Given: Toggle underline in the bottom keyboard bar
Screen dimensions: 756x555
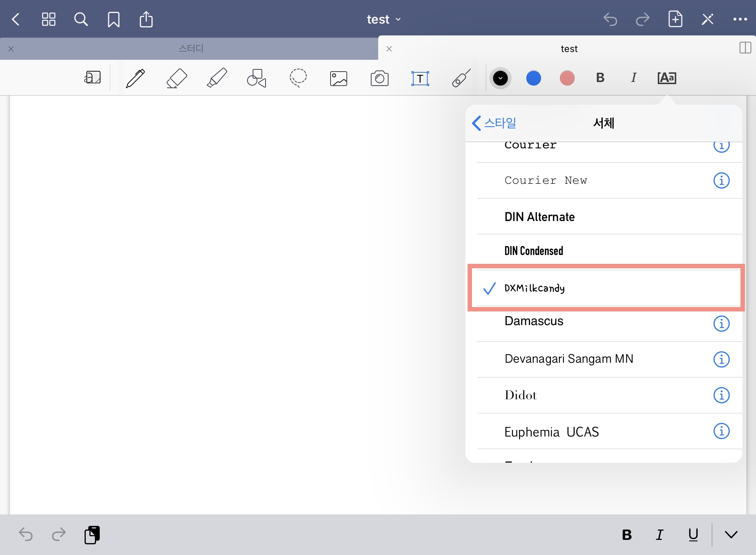Looking at the screenshot, I should pyautogui.click(x=693, y=535).
